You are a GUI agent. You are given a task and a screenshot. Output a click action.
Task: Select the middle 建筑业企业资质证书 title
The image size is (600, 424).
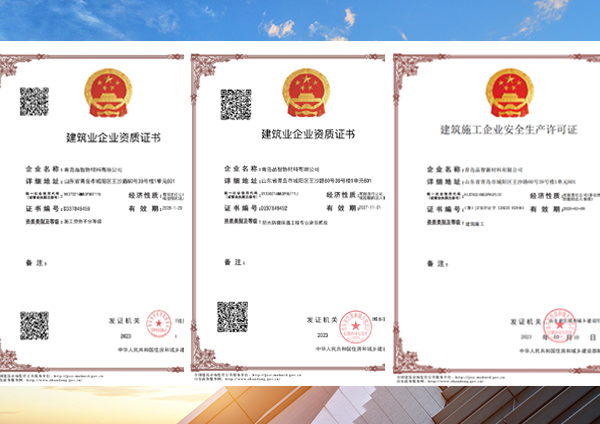[306, 134]
